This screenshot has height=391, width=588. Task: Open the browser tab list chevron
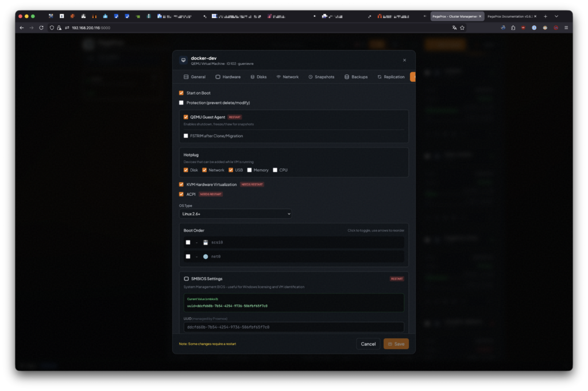click(556, 16)
